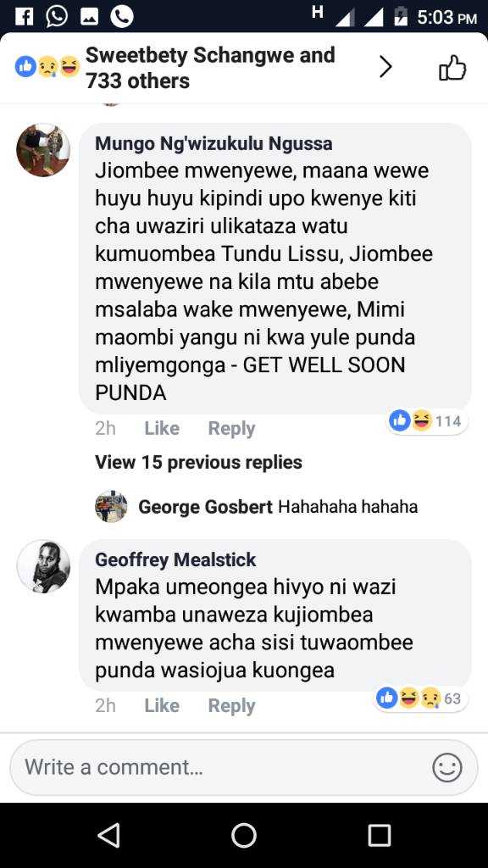The height and width of the screenshot is (868, 488).
Task: Open Sweetbety Schangwe and 733 others list
Action: click(210, 68)
